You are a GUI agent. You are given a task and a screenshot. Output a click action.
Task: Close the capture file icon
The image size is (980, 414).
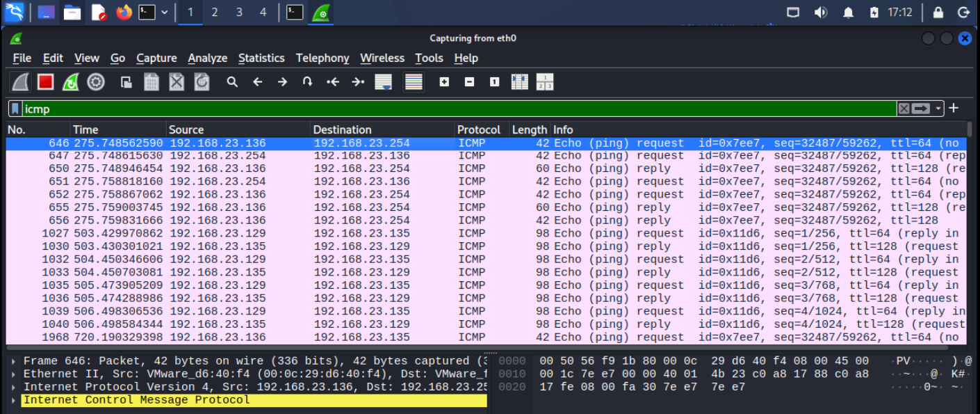177,82
